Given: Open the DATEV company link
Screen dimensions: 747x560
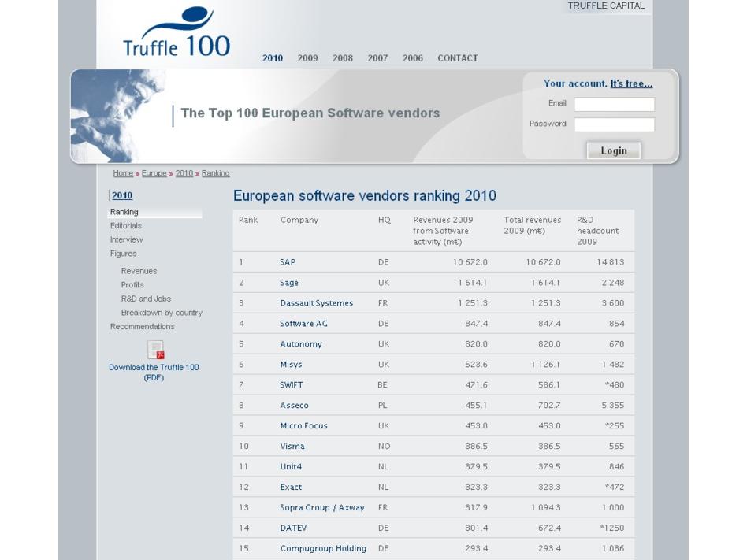Looking at the screenshot, I should tap(293, 528).
